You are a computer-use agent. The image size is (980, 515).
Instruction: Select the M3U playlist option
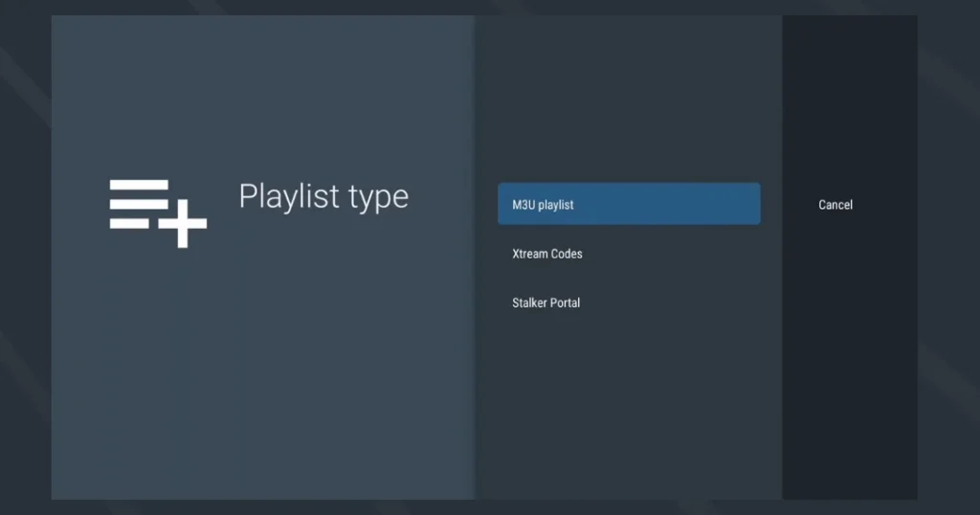629,204
